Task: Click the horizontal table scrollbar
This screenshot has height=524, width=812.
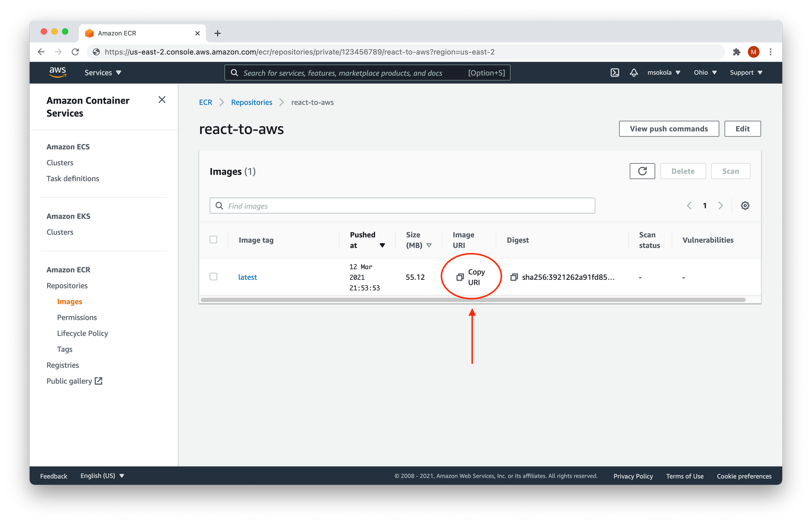Action: point(473,300)
